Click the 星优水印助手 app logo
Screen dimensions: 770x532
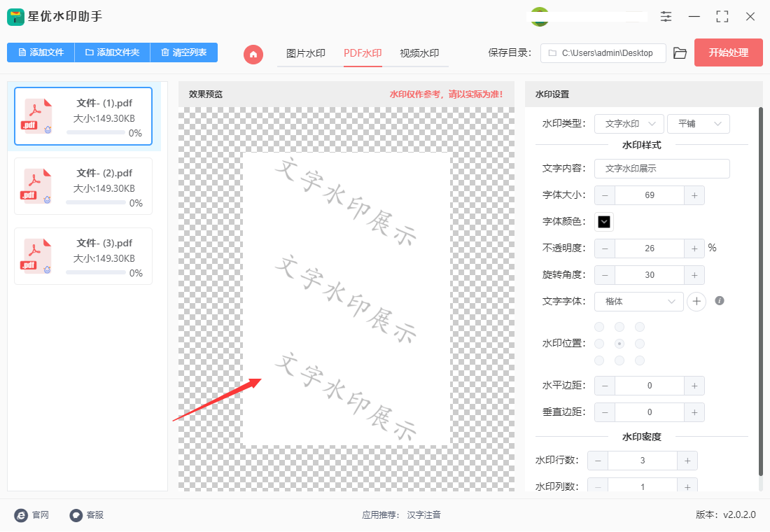pos(15,16)
